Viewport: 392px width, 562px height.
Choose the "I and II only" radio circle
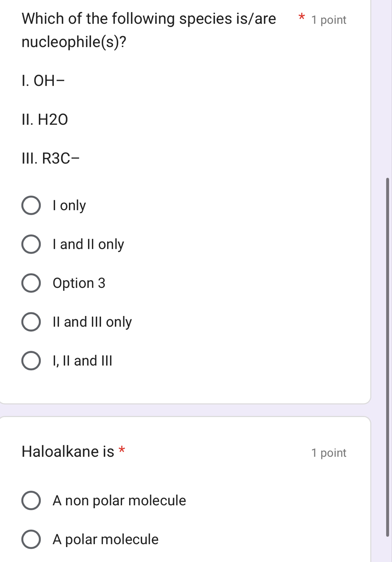point(31,244)
